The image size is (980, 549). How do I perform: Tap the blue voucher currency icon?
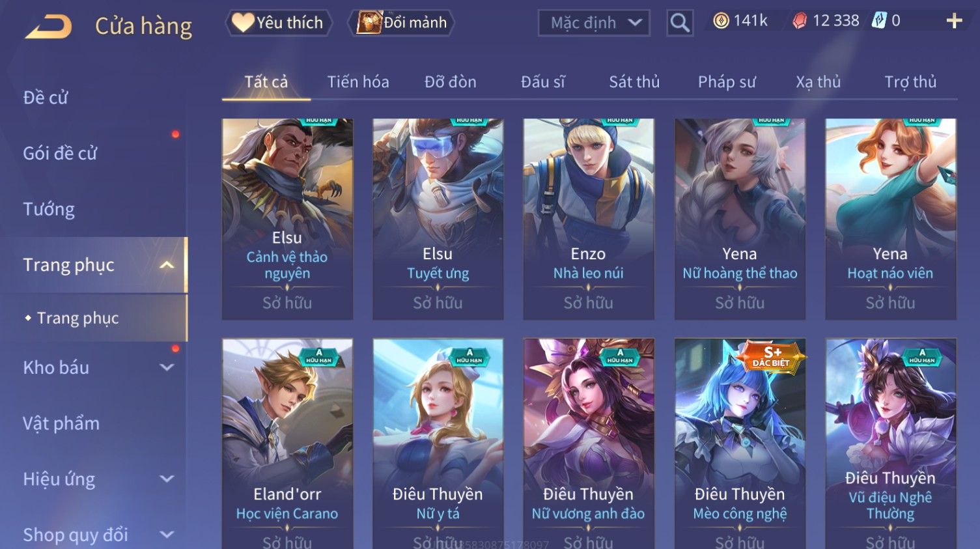point(879,21)
